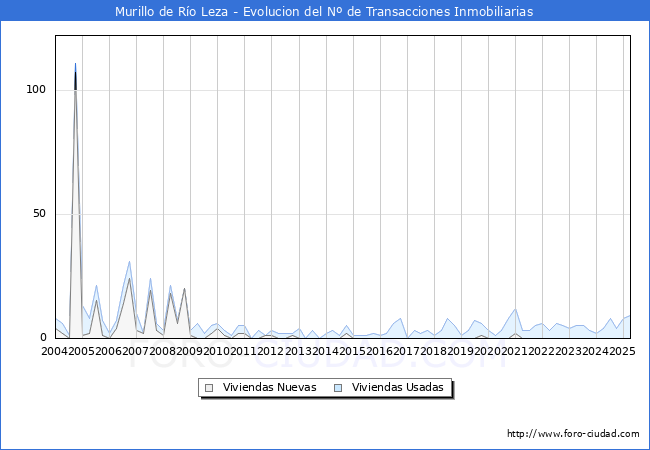Click the x-axis year label 2017
650x450 pixels.
406,351
